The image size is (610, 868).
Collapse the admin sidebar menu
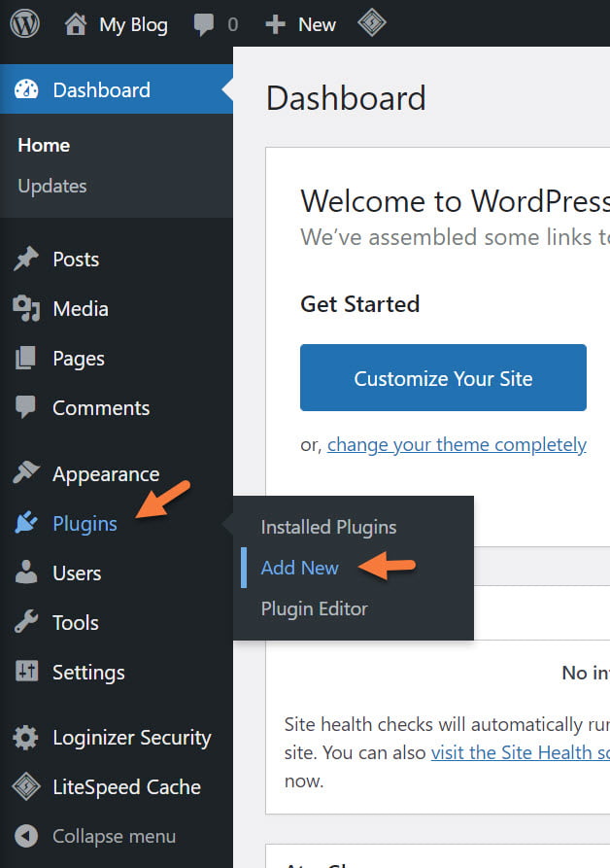click(x=97, y=836)
